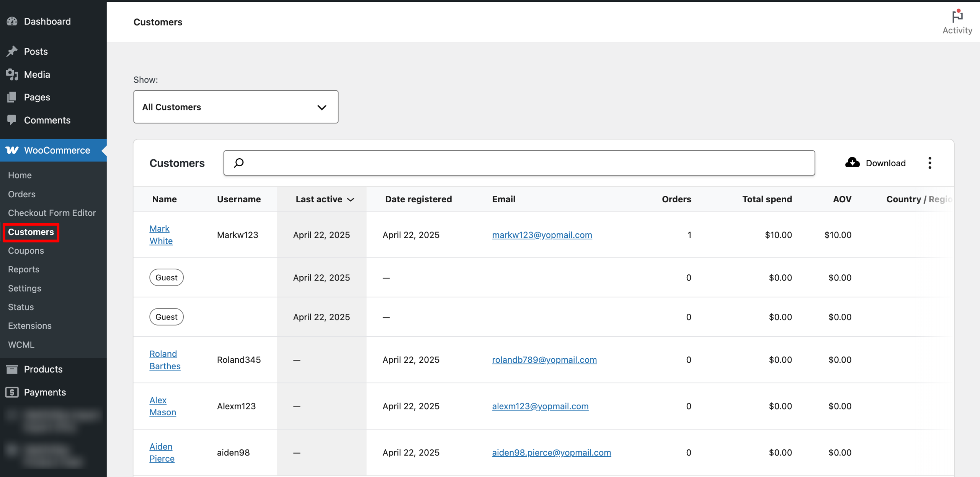Open Reports submenu item
Viewport: 980px width, 477px height.
point(24,269)
